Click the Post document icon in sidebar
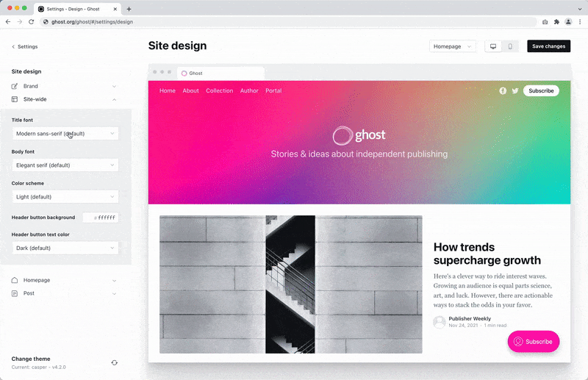Screen dimensions: 588x380 [15, 293]
